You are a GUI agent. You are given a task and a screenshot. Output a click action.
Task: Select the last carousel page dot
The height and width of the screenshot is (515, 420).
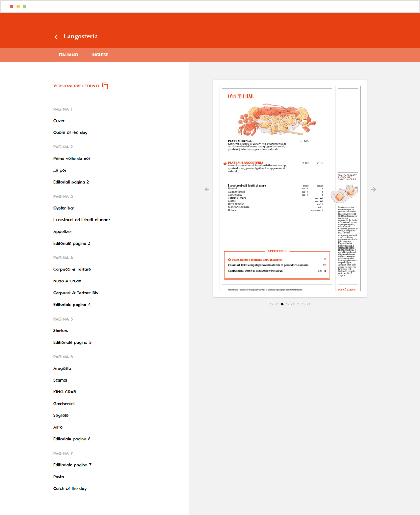coord(309,304)
